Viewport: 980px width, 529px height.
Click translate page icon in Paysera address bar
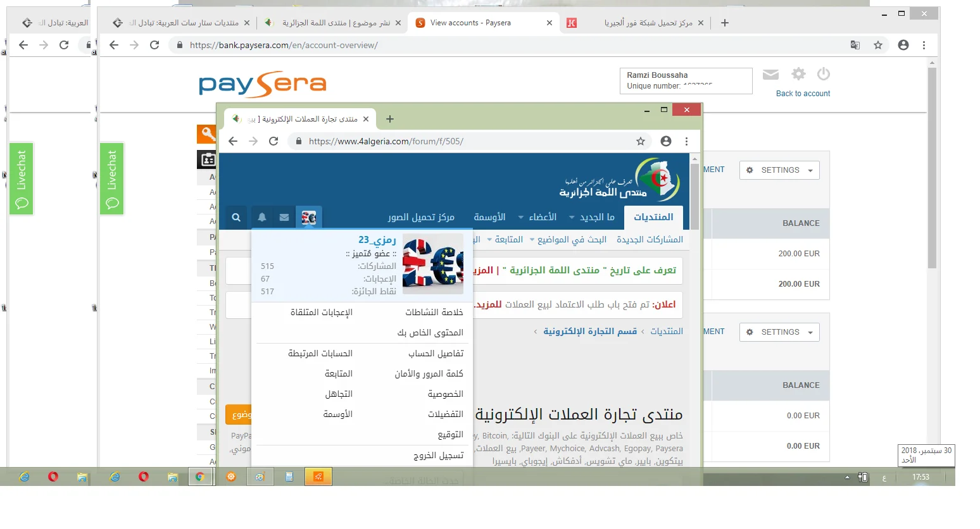click(855, 45)
